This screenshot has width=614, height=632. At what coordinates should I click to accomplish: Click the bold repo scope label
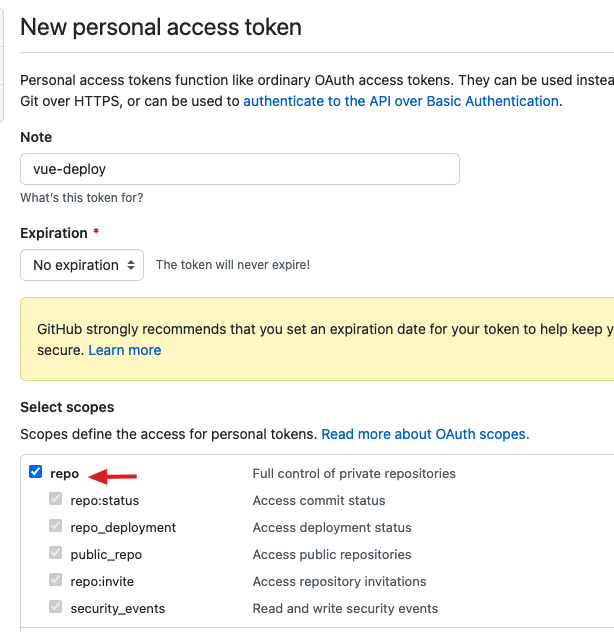(x=64, y=474)
